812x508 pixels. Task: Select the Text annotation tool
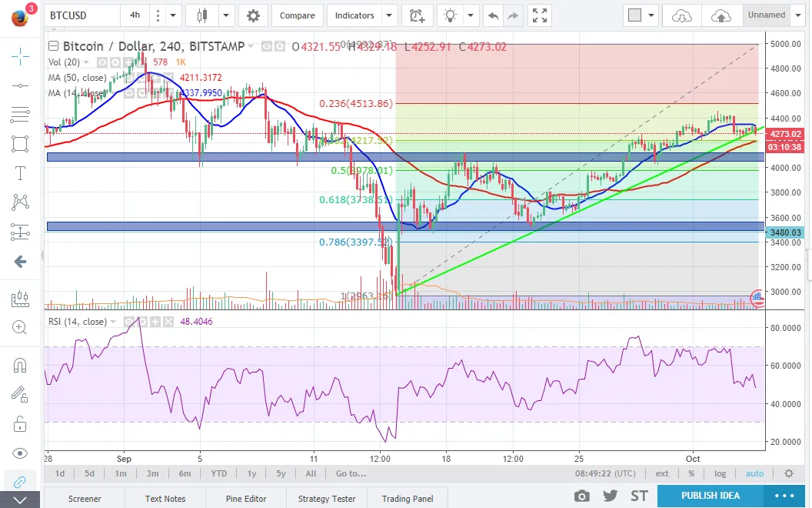[20, 172]
